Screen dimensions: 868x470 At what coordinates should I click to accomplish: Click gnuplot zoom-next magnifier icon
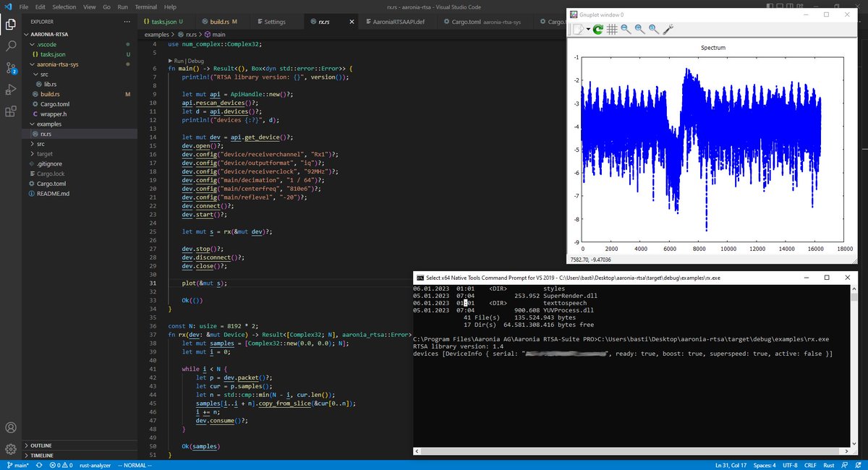click(x=639, y=30)
